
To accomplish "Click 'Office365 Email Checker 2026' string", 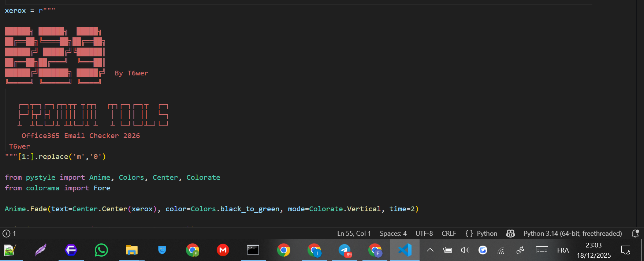I will [x=81, y=136].
